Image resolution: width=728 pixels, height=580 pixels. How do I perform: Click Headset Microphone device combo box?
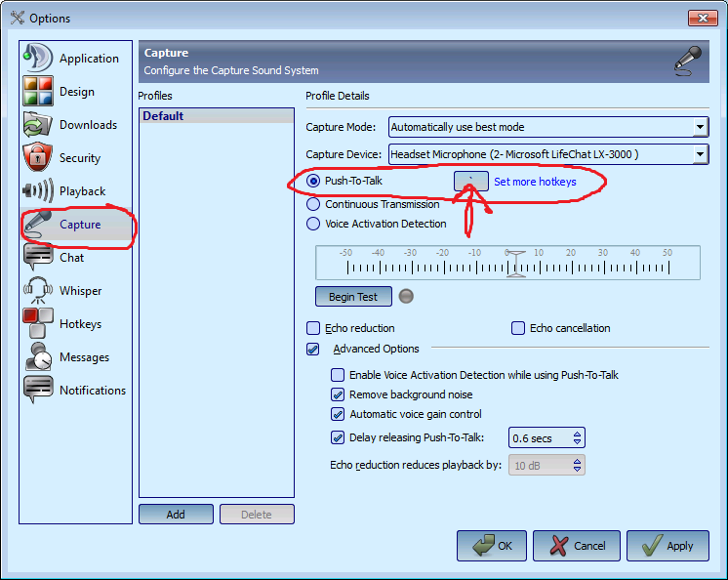[x=548, y=154]
